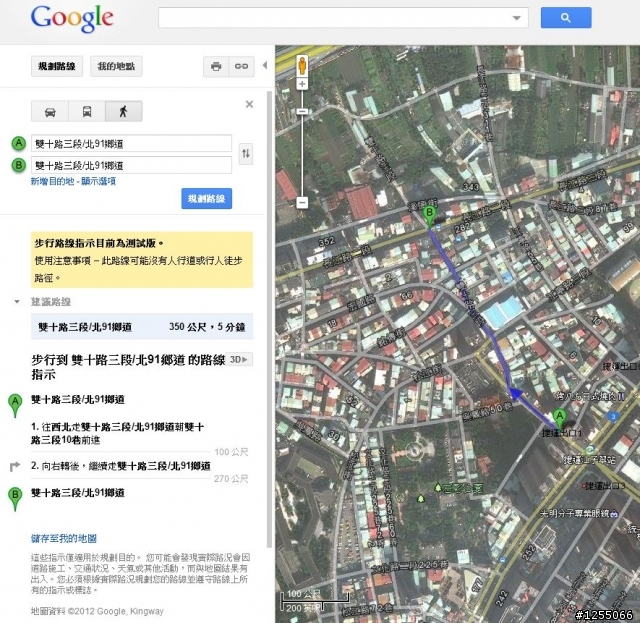This screenshot has width=640, height=623.
Task: Click the left panel vertical scrollbar
Action: 269,318
